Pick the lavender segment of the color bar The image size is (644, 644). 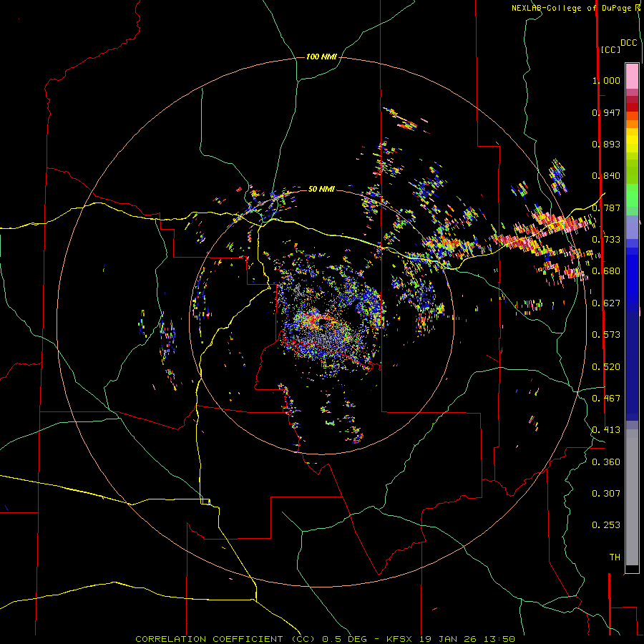pyautogui.click(x=632, y=227)
